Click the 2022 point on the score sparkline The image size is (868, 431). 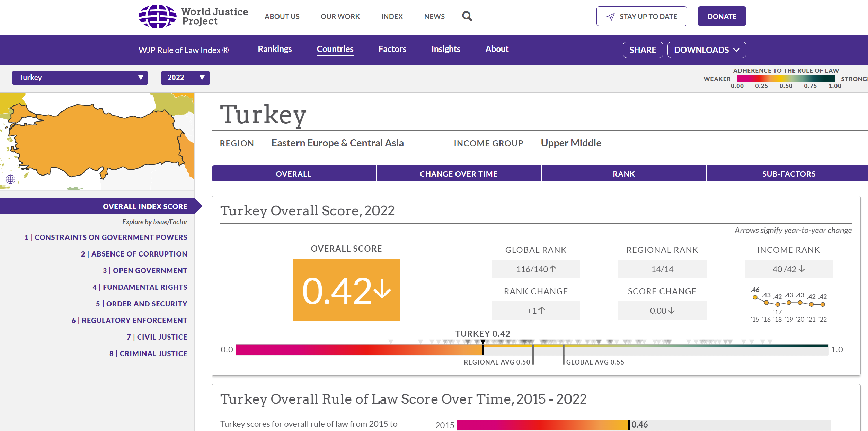tap(822, 304)
